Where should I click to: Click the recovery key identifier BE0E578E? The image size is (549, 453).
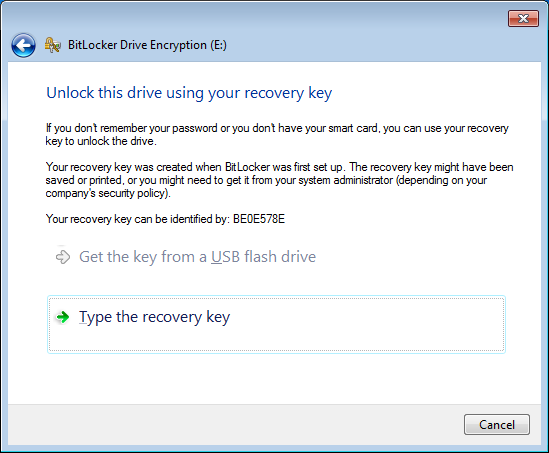259,219
